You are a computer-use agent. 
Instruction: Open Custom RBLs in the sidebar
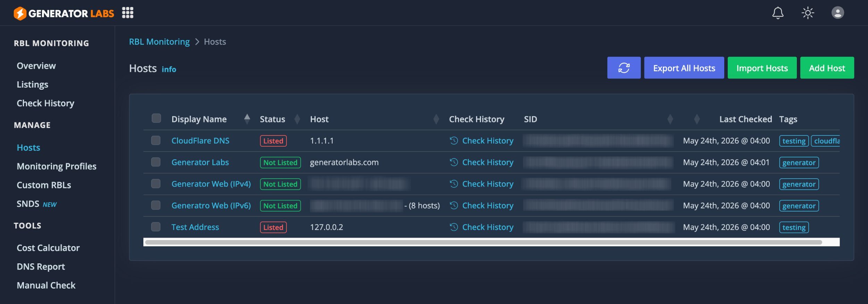(44, 185)
